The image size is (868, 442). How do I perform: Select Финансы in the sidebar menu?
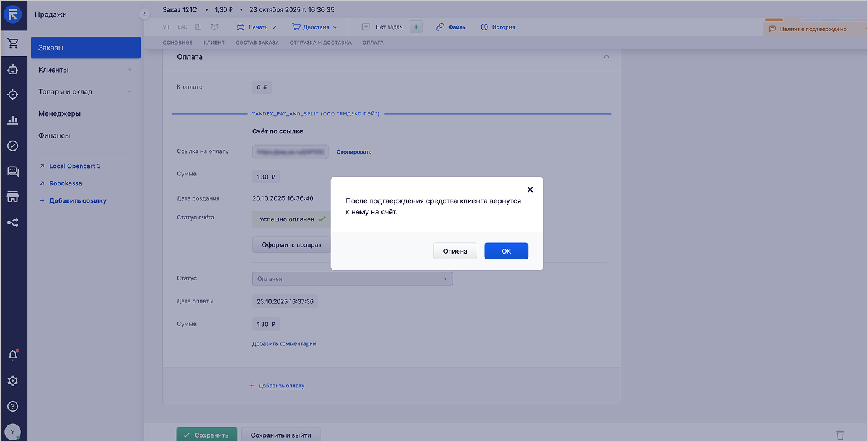point(54,135)
